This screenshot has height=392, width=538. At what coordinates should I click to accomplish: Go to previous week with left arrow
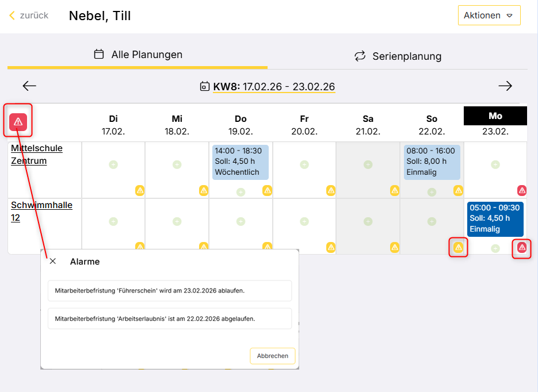(29, 86)
